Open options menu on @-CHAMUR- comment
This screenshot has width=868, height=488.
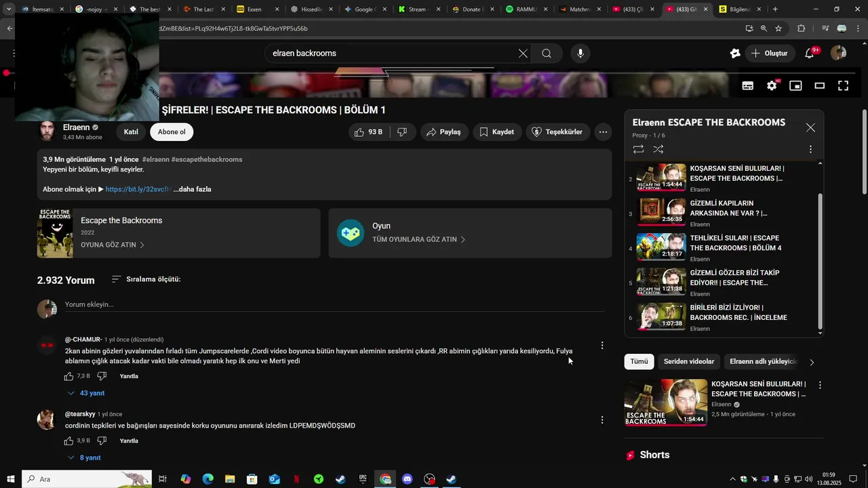pyautogui.click(x=602, y=346)
